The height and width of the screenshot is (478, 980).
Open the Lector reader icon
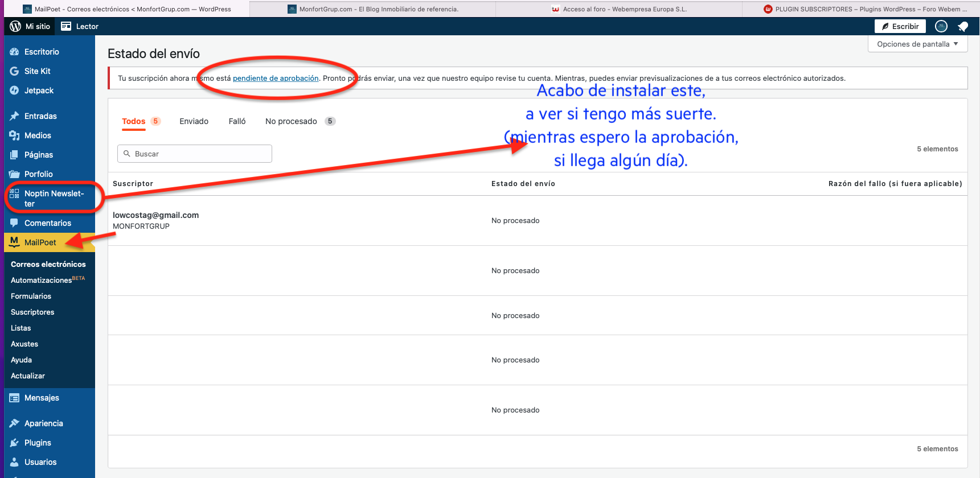click(66, 26)
